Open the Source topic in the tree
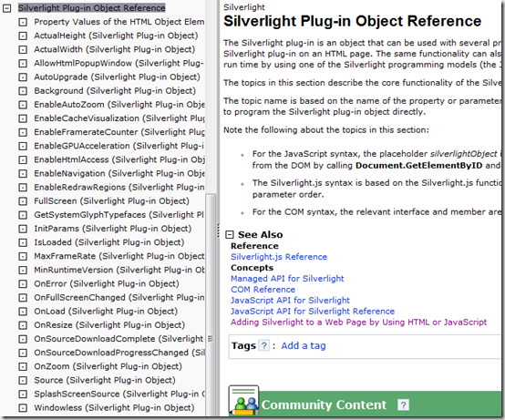Screen dimensions: 505x420 pos(105,380)
